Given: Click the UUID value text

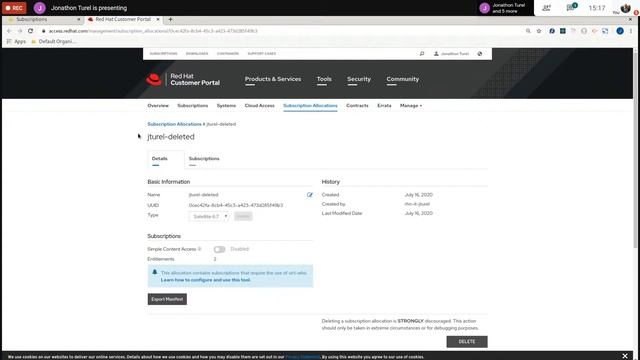Looking at the screenshot, I should pyautogui.click(x=236, y=205).
